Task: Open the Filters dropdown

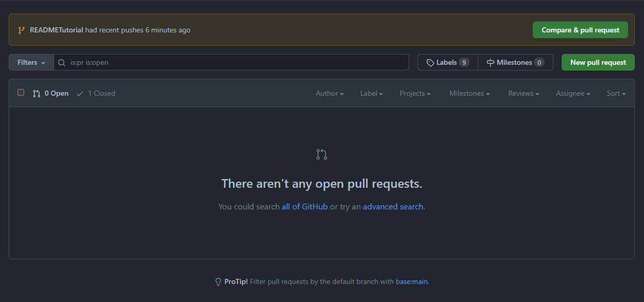Action: pyautogui.click(x=30, y=62)
